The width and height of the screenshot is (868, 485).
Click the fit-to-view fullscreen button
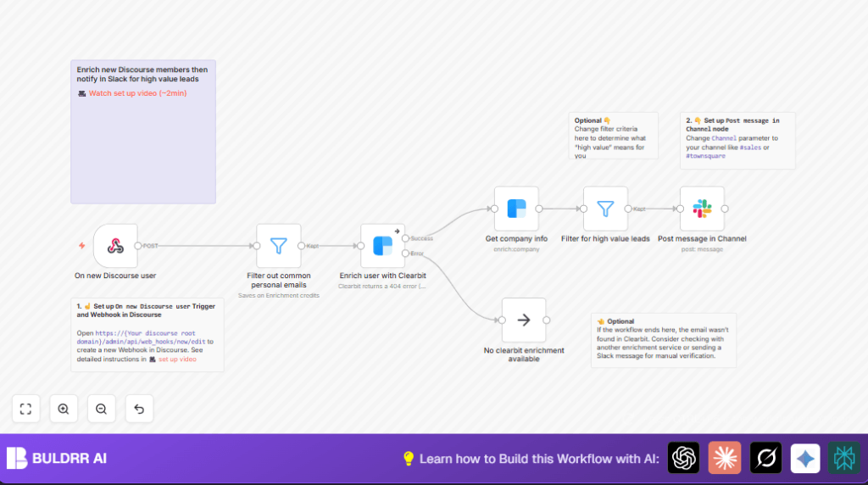[26, 410]
